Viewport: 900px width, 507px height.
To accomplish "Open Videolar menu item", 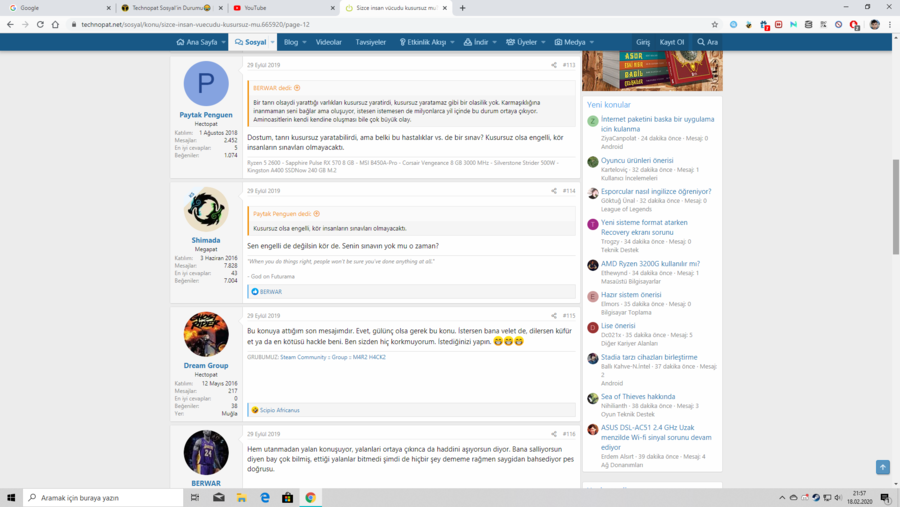I will coord(329,42).
